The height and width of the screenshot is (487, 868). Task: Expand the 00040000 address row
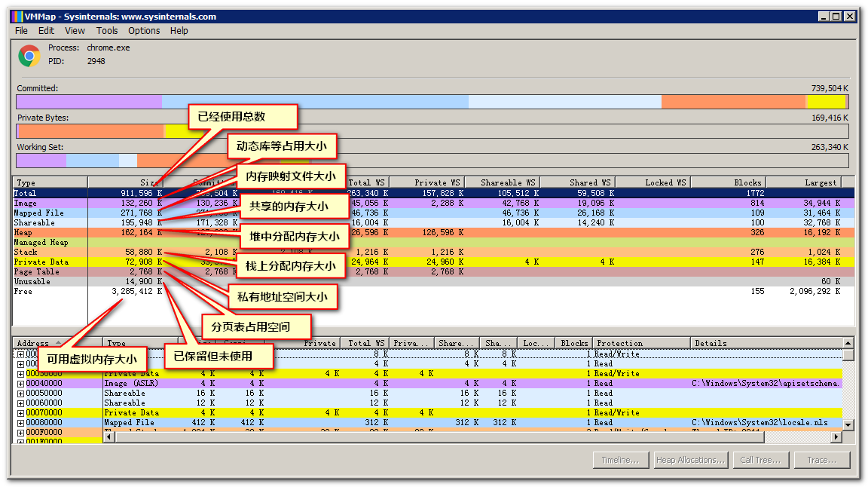20,384
